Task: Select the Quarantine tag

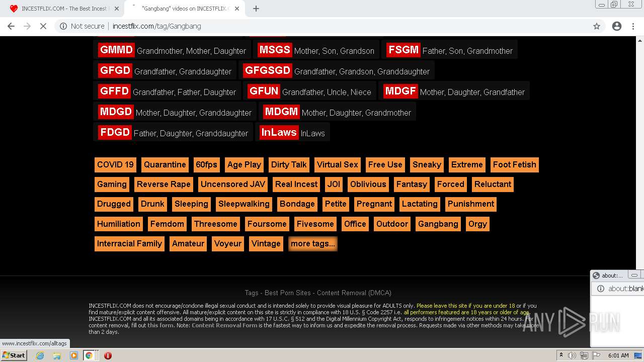Action: pos(165,164)
